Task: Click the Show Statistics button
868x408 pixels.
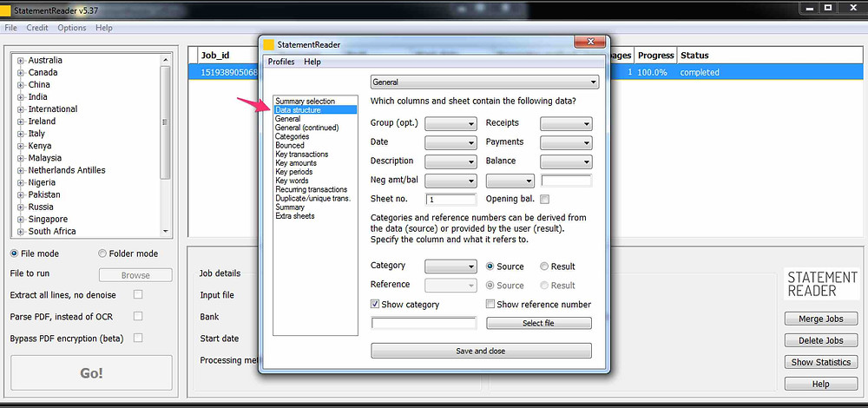Action: click(x=821, y=362)
